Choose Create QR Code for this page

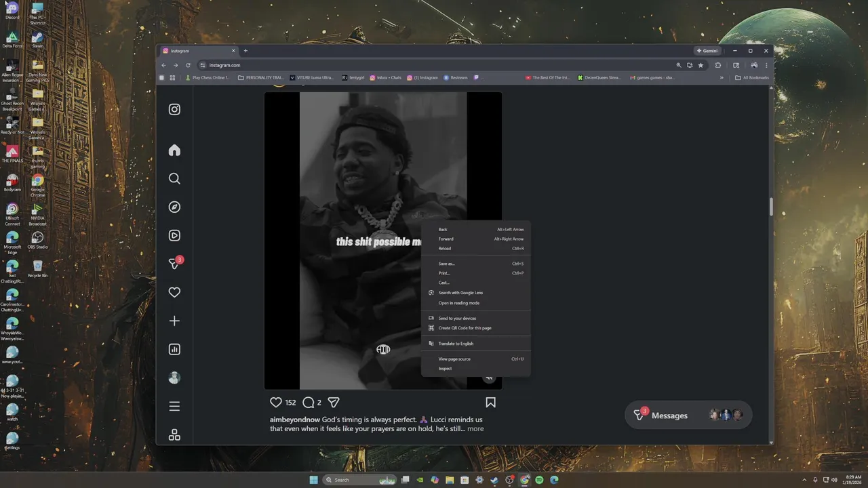tap(475, 328)
